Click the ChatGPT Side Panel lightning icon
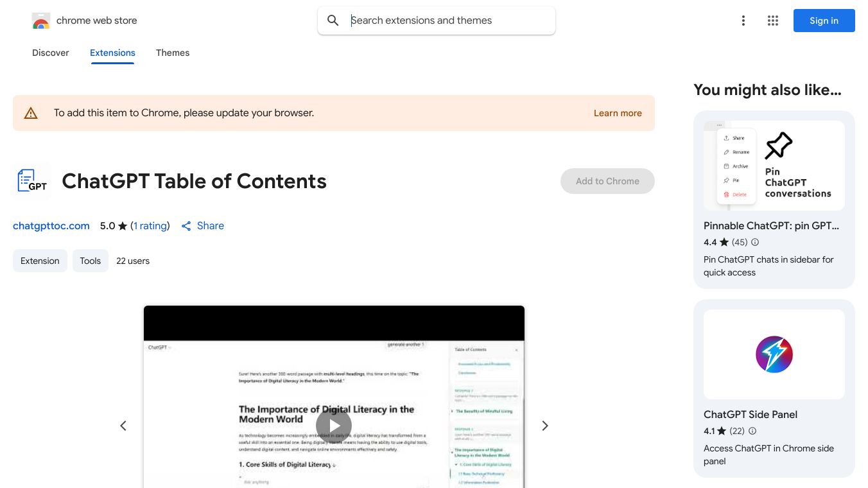 pyautogui.click(x=774, y=354)
